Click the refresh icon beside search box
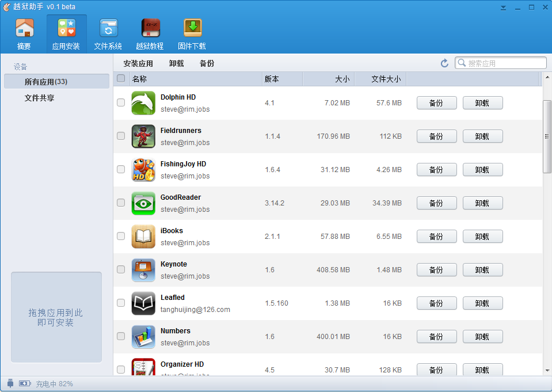Image resolution: width=552 pixels, height=392 pixels. click(x=444, y=63)
